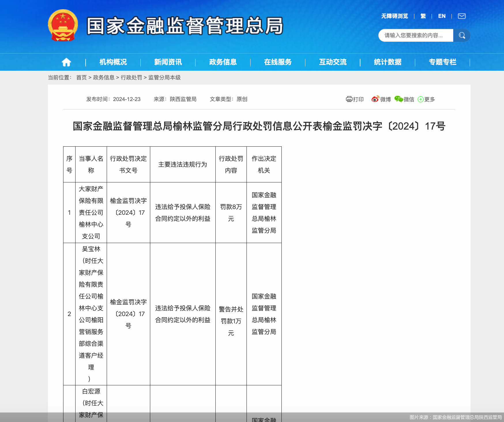Screen dimensions: 504x422
Task: Click the homepage house icon in navigation bar
Action: (x=67, y=62)
